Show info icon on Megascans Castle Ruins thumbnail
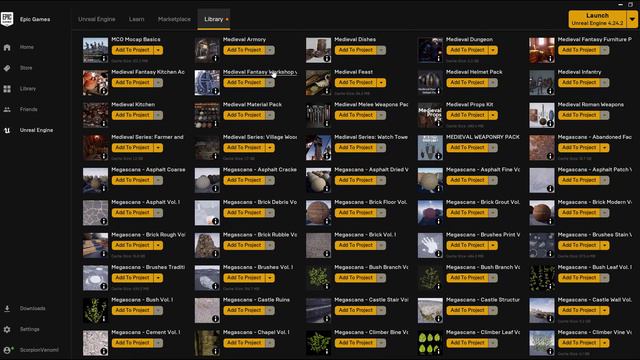The image size is (640, 360). coord(216,319)
